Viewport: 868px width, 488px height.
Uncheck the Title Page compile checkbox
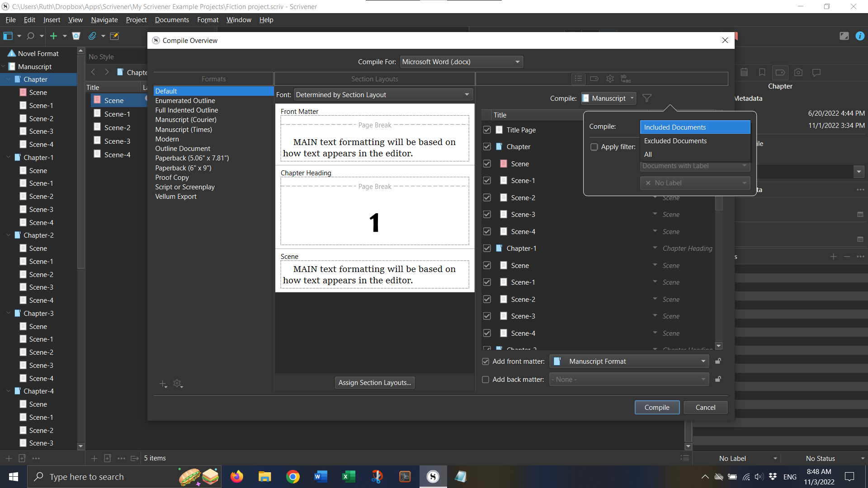(x=487, y=130)
